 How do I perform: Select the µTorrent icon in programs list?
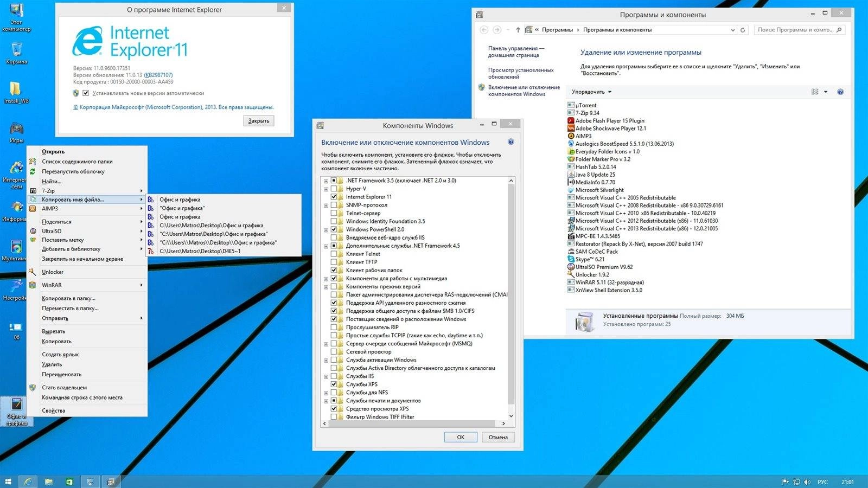[x=571, y=105]
